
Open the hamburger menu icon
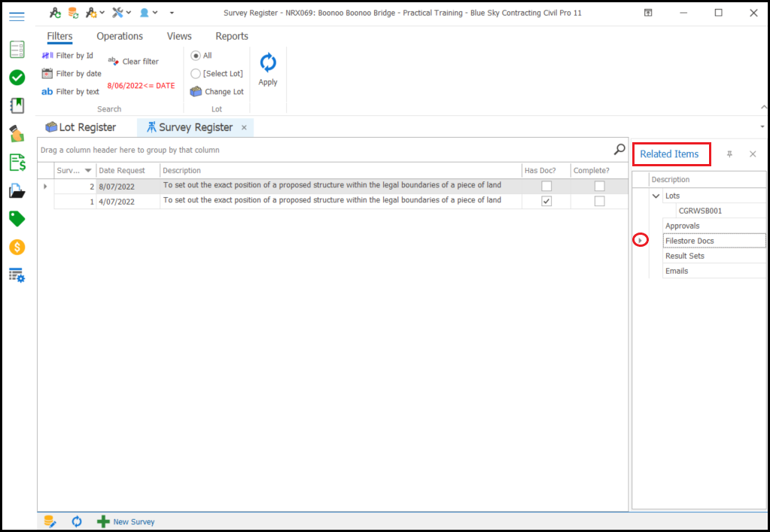tap(17, 16)
